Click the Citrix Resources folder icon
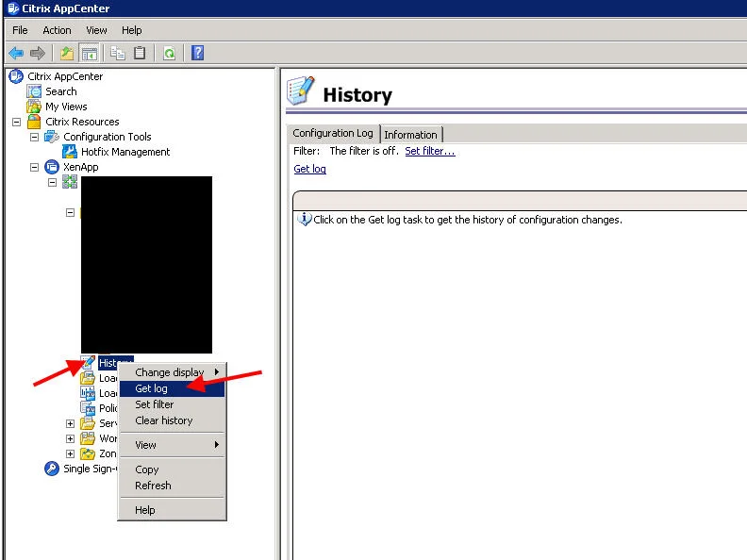The width and height of the screenshot is (747, 560). pos(34,122)
